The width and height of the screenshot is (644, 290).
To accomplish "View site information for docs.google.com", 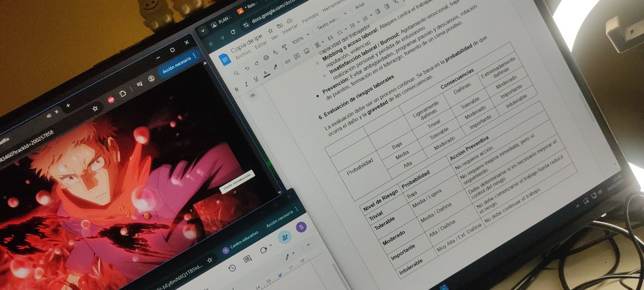I will tap(246, 25).
